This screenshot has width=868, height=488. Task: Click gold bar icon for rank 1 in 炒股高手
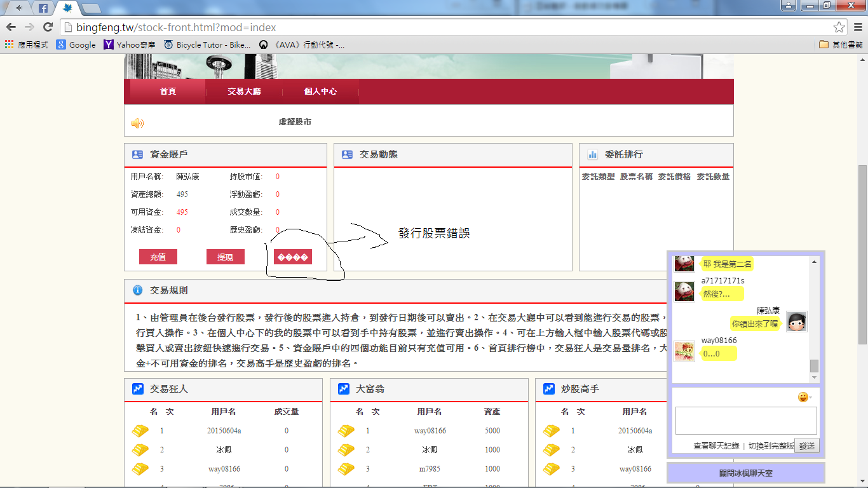click(x=551, y=431)
